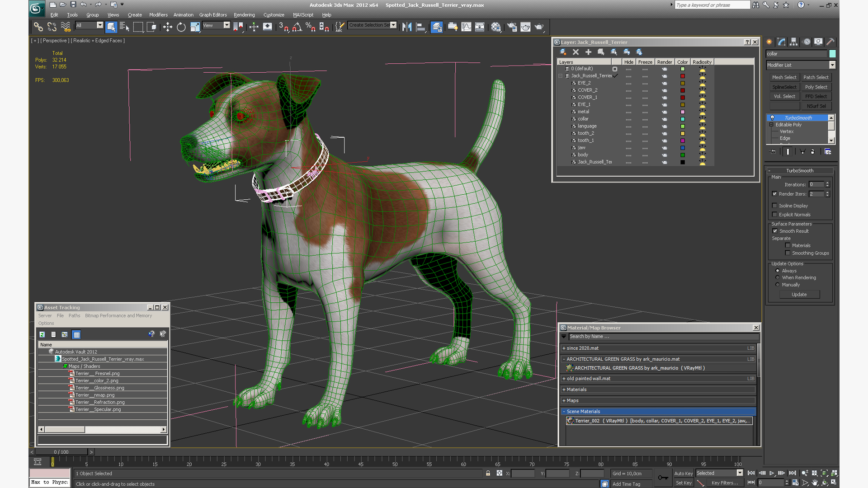Toggle Selection Lock padlock icon
868x488 pixels.
(488, 473)
